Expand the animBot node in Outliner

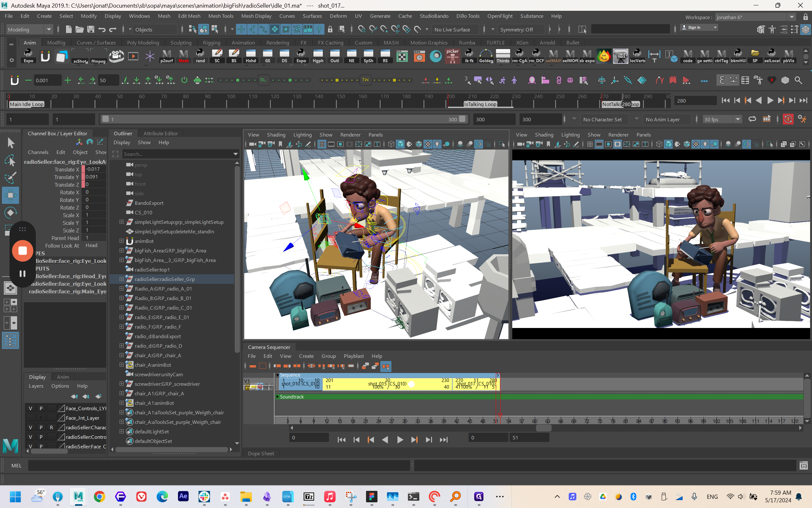coord(121,241)
